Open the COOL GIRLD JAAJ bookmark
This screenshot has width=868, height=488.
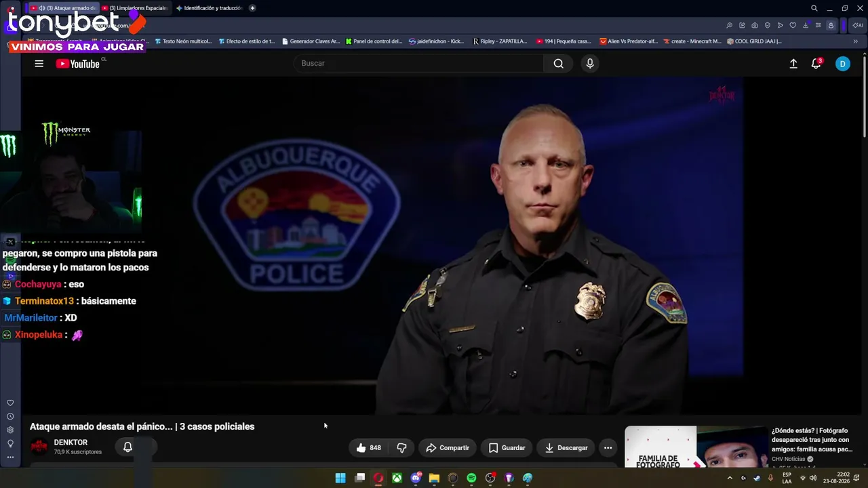click(754, 41)
